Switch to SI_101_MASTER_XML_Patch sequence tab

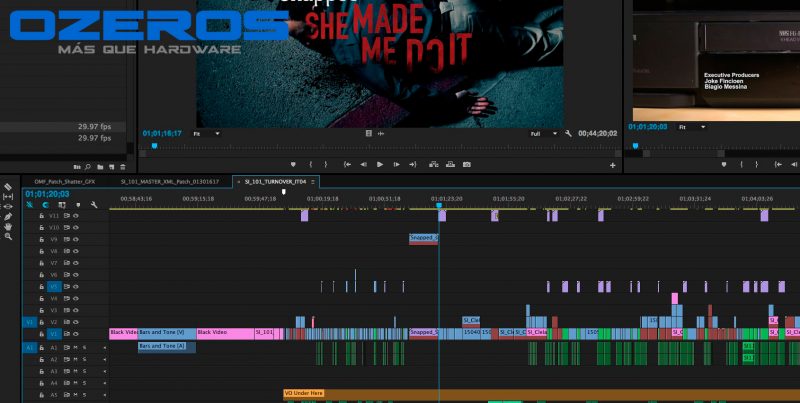(169, 182)
